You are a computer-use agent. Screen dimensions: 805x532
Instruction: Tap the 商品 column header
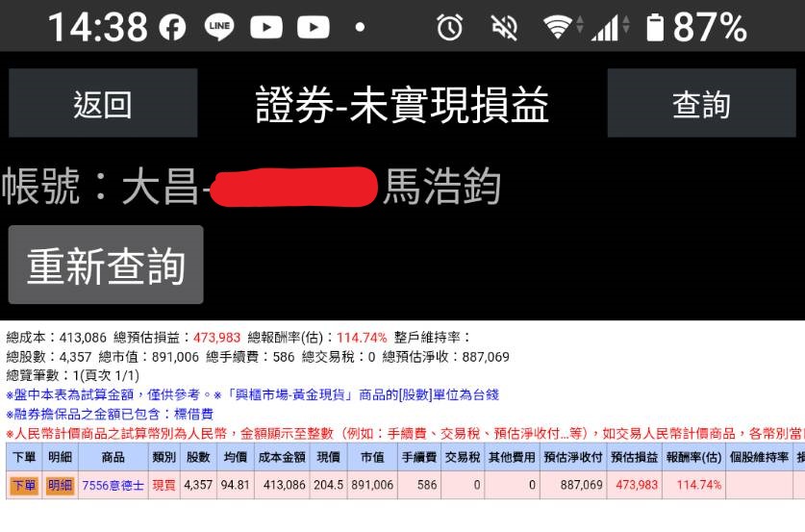coord(113,457)
